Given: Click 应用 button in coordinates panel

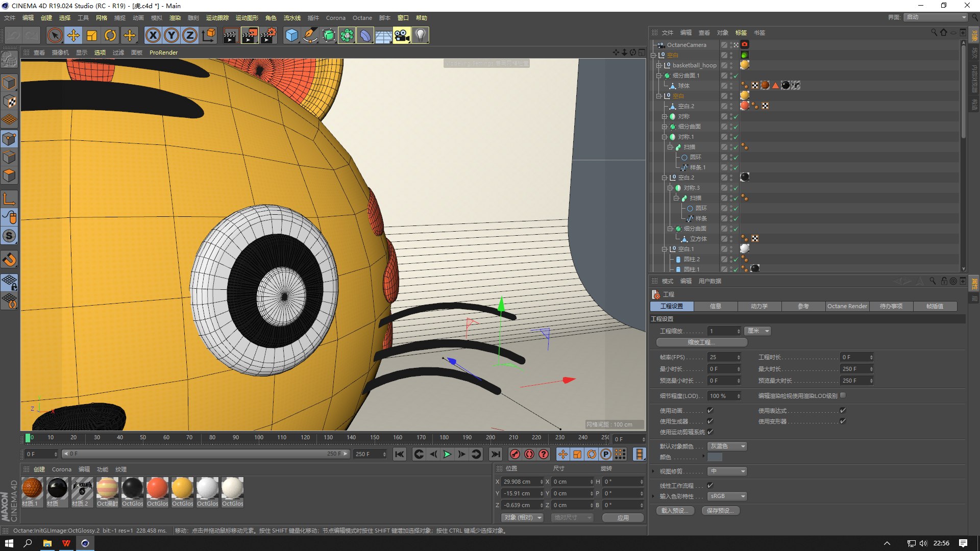Looking at the screenshot, I should point(623,517).
